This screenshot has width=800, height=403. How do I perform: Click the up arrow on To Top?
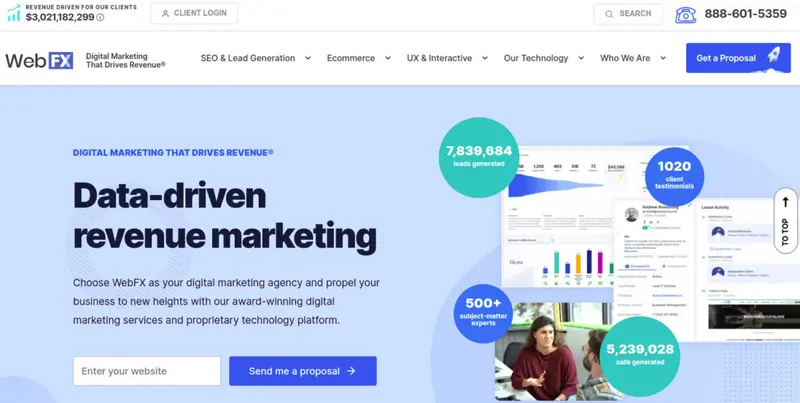click(x=785, y=203)
